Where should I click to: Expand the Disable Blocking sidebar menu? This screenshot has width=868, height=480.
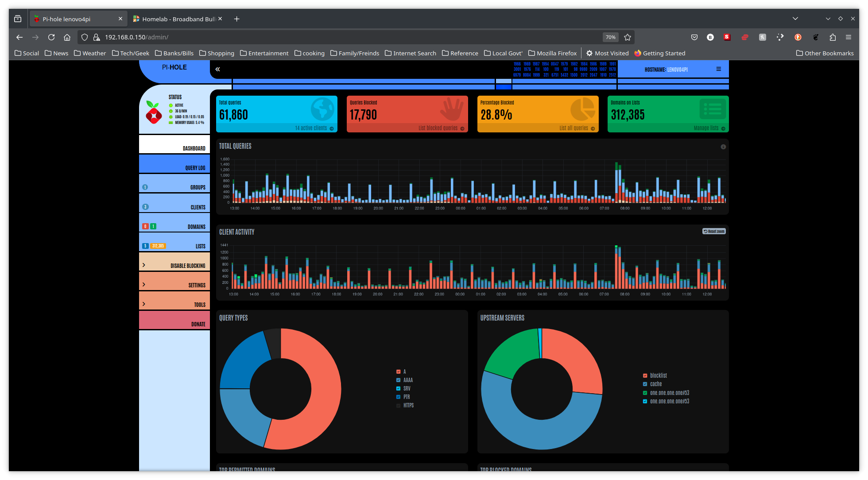pos(174,262)
